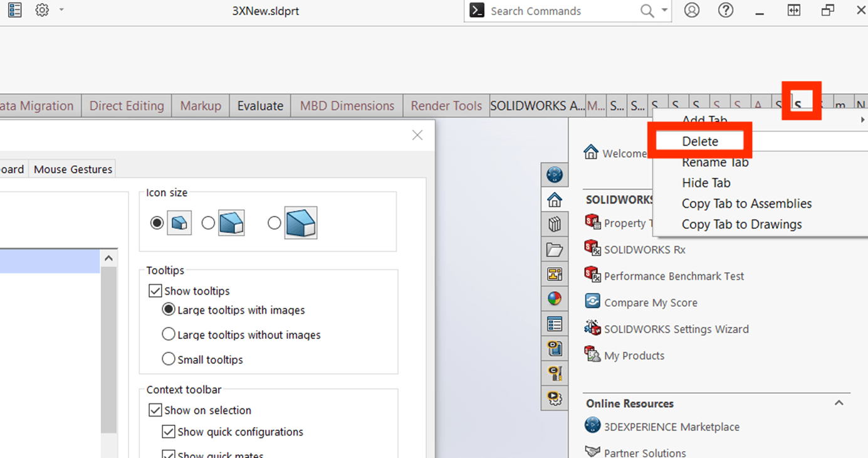The image size is (868, 458).
Task: Switch to the Markup tab
Action: click(201, 105)
